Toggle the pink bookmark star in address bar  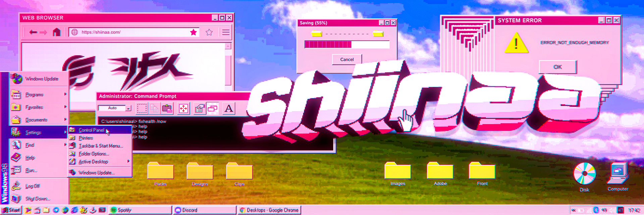[193, 32]
